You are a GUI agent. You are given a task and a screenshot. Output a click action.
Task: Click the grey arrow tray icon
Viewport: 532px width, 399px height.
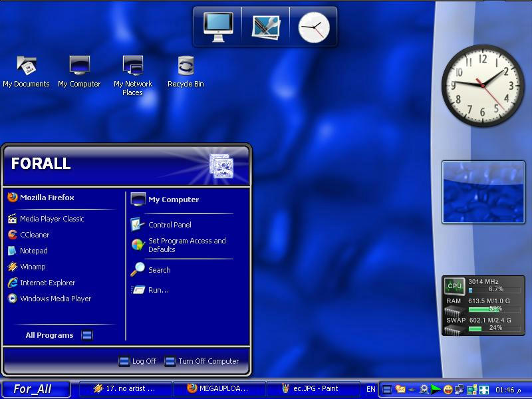pos(412,390)
